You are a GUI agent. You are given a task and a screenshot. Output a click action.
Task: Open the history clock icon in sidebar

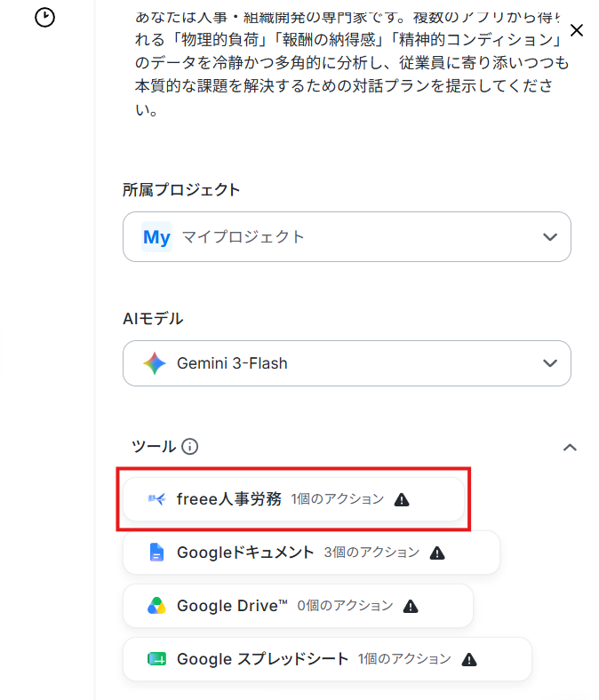coord(44,18)
